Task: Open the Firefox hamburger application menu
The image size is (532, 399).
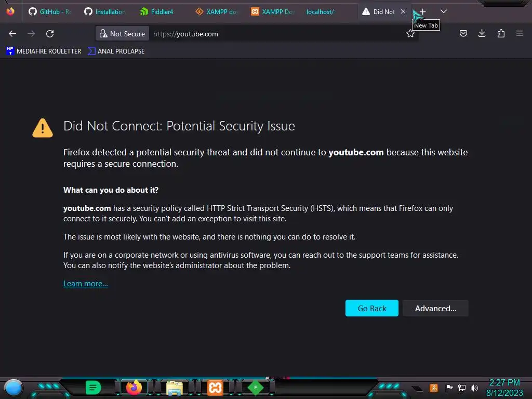Action: click(520, 33)
